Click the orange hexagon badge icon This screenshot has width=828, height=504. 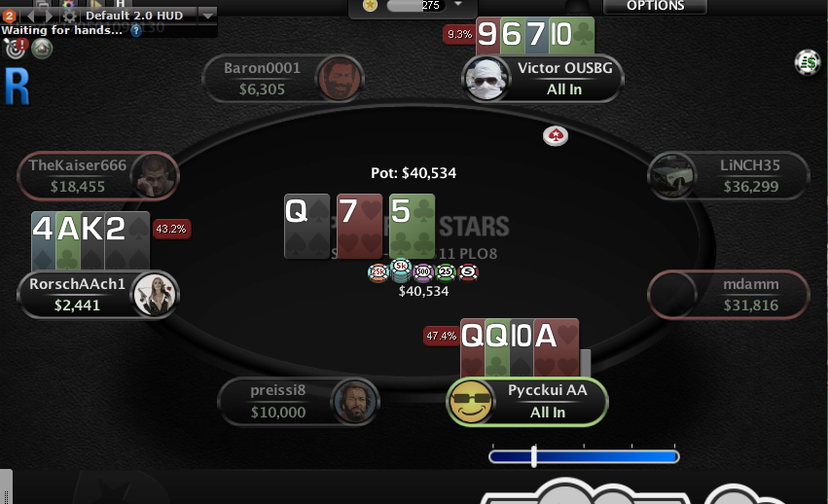[x=9, y=16]
